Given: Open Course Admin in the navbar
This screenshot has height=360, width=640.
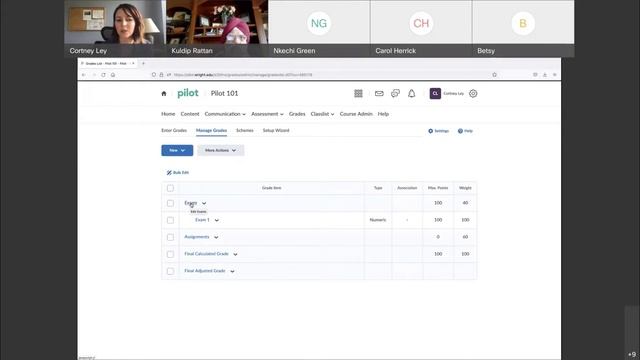Looking at the screenshot, I should coord(356,114).
